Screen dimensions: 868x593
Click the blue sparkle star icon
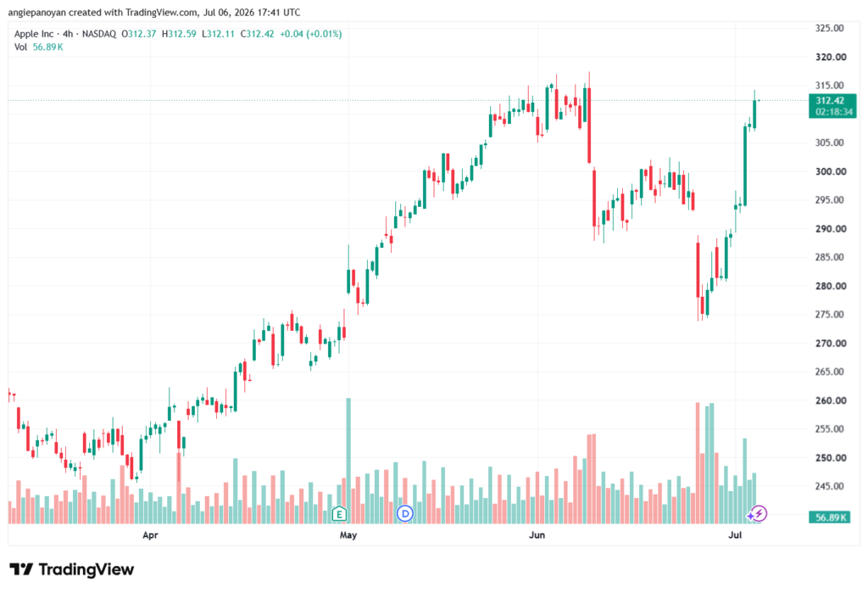click(x=750, y=516)
